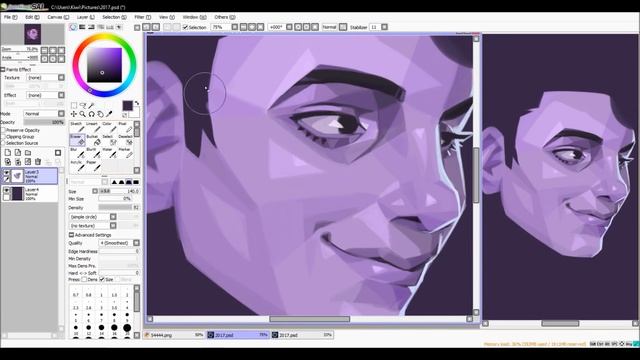Screen dimensions: 640x360
Task: Select the Acrylic brush tool
Action: (x=77, y=165)
